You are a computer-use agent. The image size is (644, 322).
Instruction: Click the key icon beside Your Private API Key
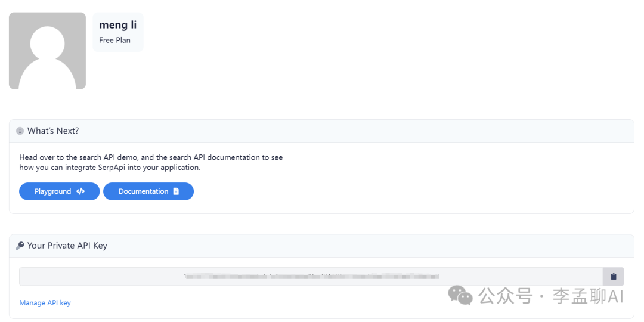click(20, 246)
